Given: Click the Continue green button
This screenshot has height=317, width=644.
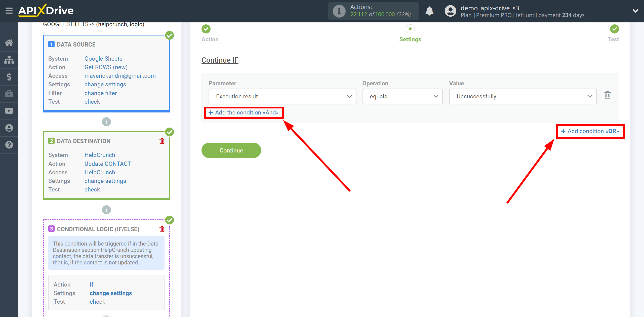Looking at the screenshot, I should [x=231, y=150].
